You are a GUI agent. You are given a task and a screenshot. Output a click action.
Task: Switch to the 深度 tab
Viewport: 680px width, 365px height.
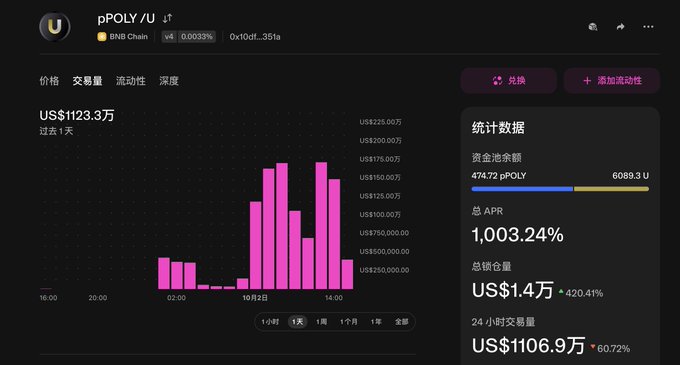click(169, 81)
